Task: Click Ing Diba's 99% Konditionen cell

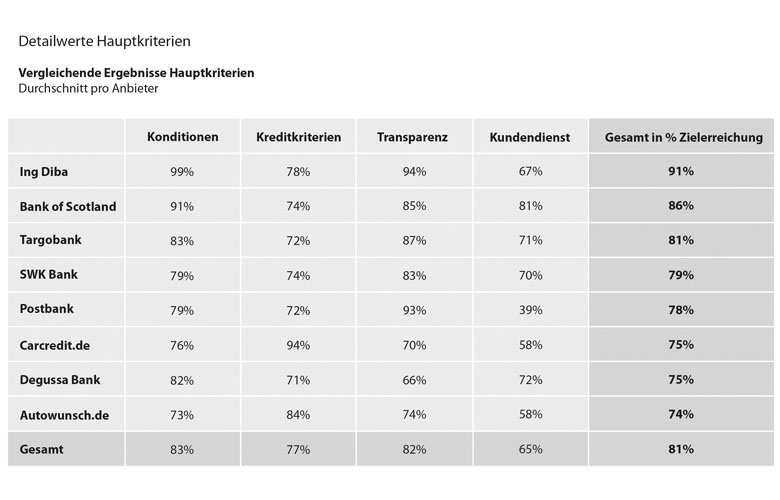Action: coord(182,171)
